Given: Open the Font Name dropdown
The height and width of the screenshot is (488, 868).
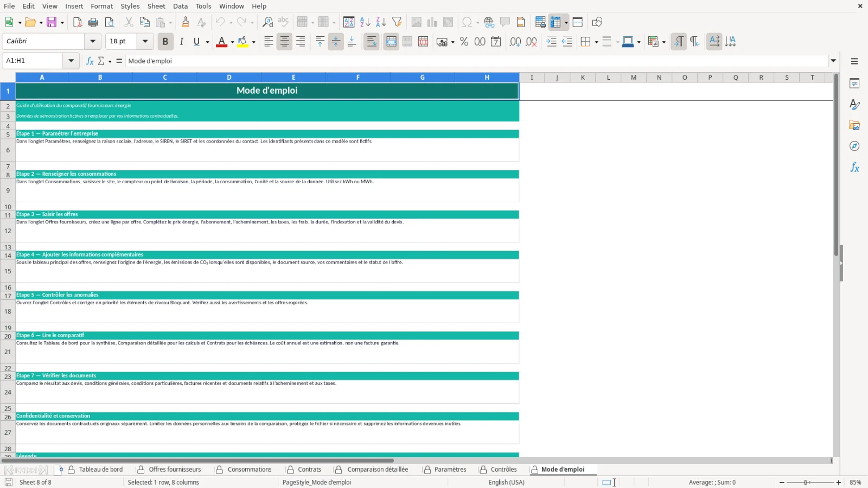Looking at the screenshot, I should coord(93,41).
